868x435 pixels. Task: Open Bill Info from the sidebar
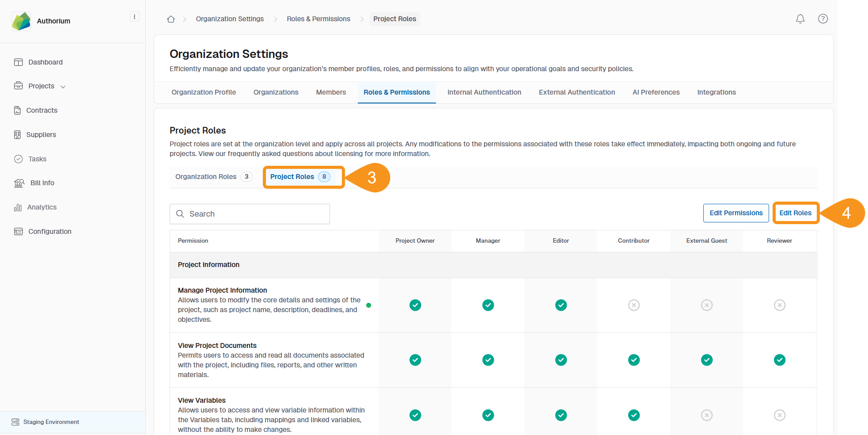tap(42, 183)
